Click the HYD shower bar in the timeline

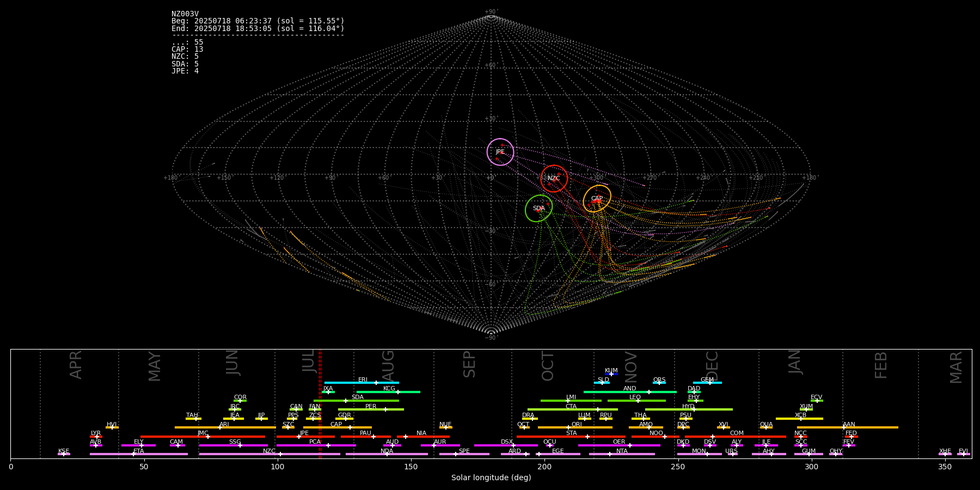pos(689,409)
